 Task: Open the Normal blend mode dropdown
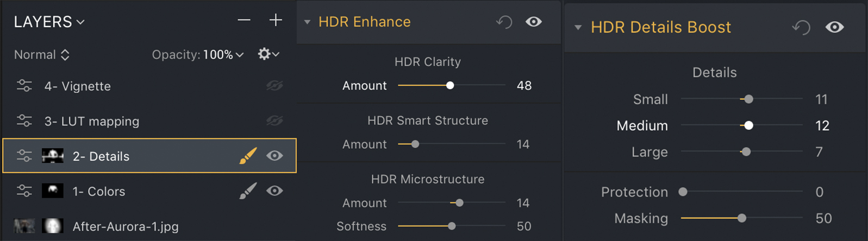coord(42,55)
